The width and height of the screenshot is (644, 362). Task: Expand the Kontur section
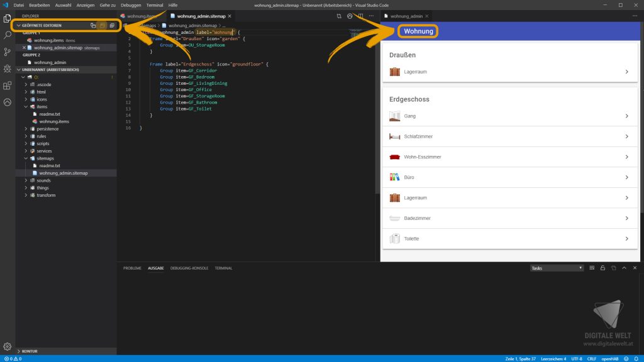click(29, 351)
